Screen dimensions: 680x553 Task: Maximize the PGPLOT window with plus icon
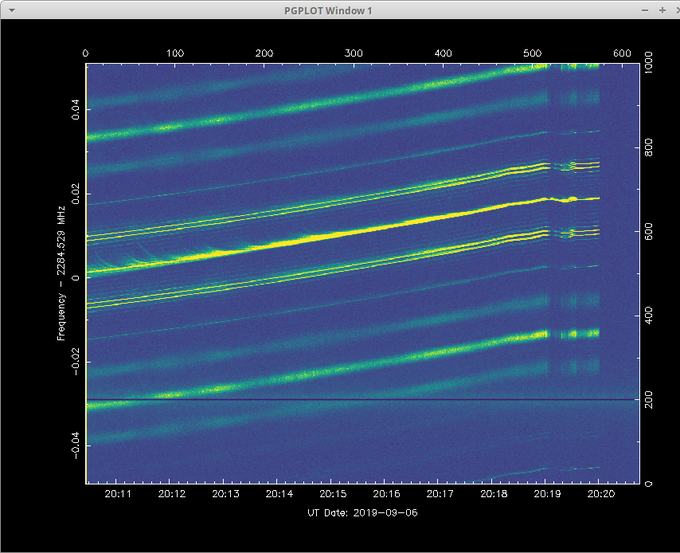click(662, 10)
